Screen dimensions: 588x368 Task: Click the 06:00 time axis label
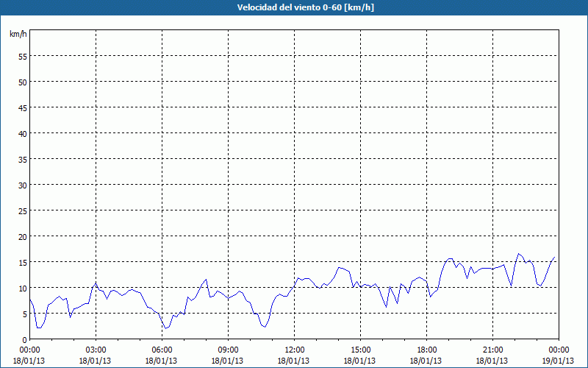pos(162,350)
